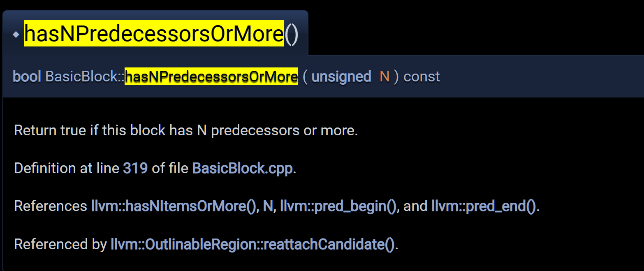
Task: Click the parentheses after the heading title
Action: 291,34
